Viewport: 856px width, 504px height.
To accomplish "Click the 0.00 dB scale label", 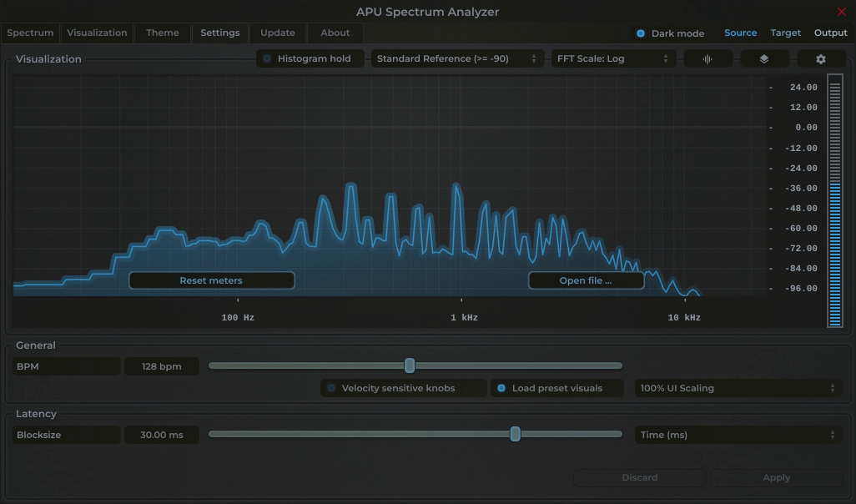I will 806,128.
